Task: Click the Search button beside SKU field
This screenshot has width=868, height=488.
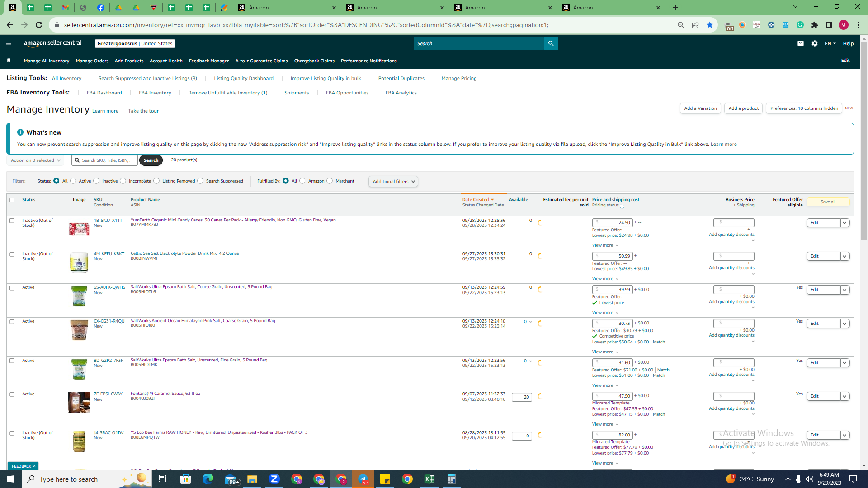Action: pos(151,160)
